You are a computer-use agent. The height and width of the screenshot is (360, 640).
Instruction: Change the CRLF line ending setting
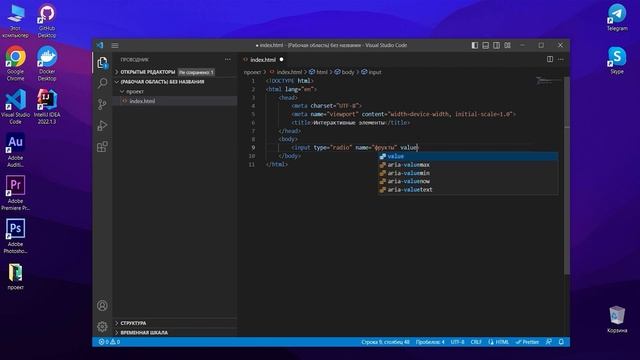pyautogui.click(x=476, y=342)
